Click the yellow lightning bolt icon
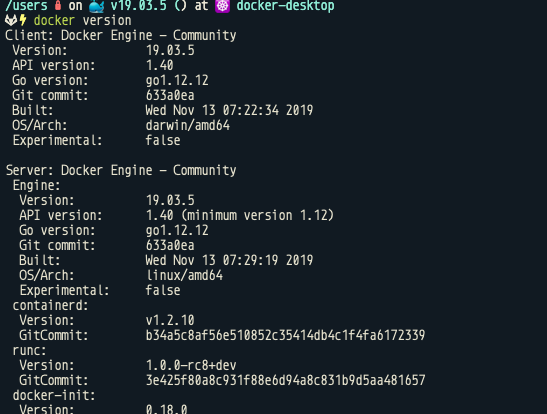547x414 pixels. tap(23, 20)
